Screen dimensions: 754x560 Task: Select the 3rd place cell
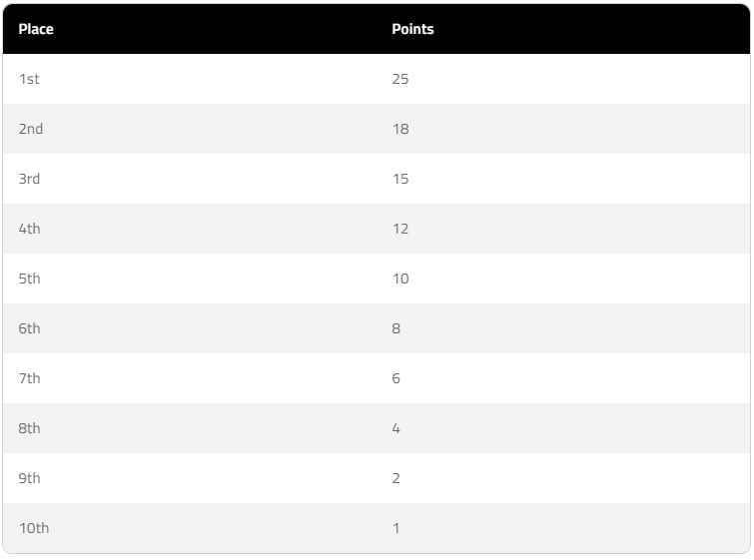point(29,179)
